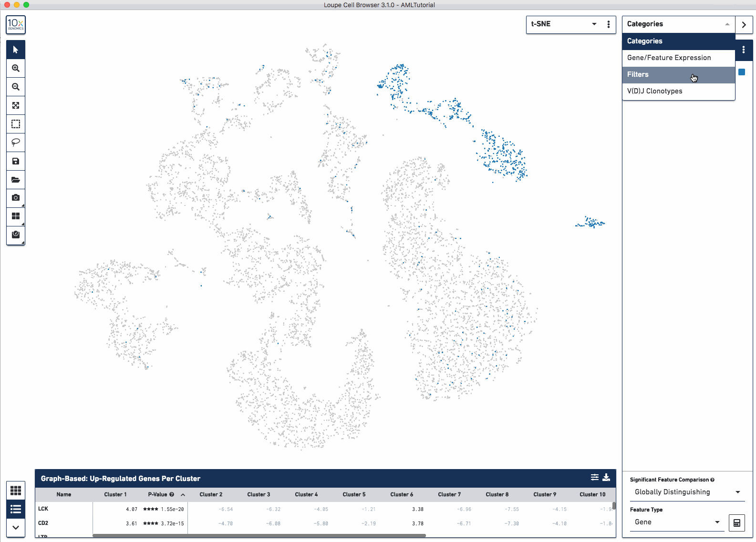
Task: Select the V(D)J Clonotypes option
Action: pos(678,92)
